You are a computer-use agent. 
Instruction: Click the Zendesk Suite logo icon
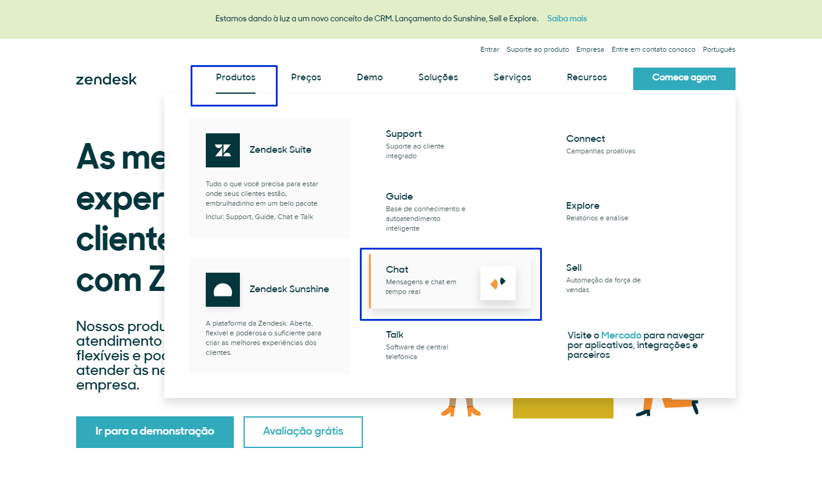coord(223,150)
